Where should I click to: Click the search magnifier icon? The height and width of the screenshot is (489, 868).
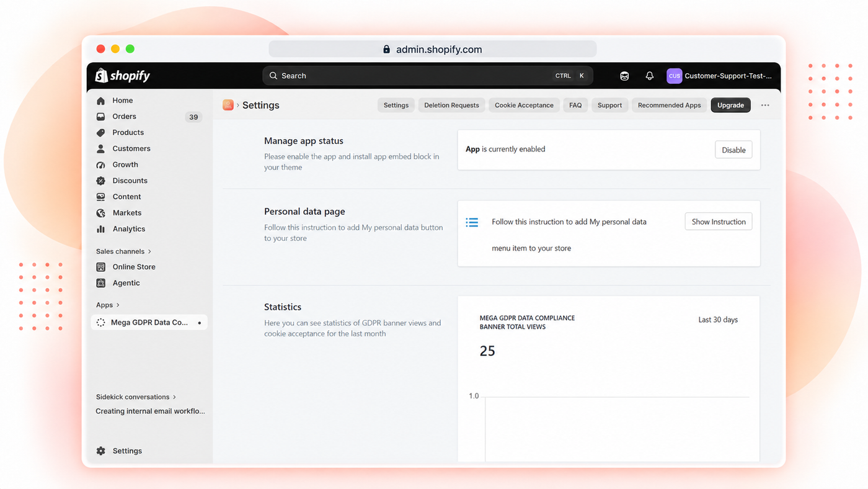pyautogui.click(x=273, y=76)
